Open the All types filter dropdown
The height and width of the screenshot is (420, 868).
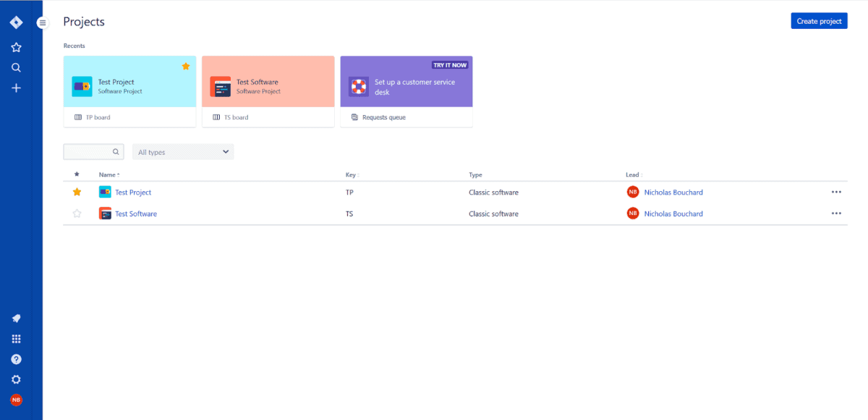click(182, 151)
